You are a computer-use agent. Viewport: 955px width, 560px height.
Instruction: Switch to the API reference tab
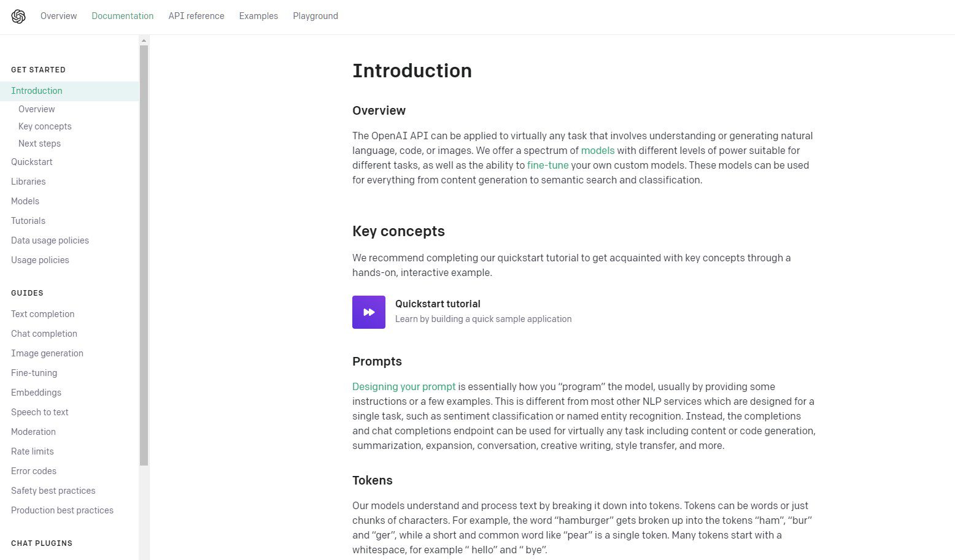pos(196,16)
